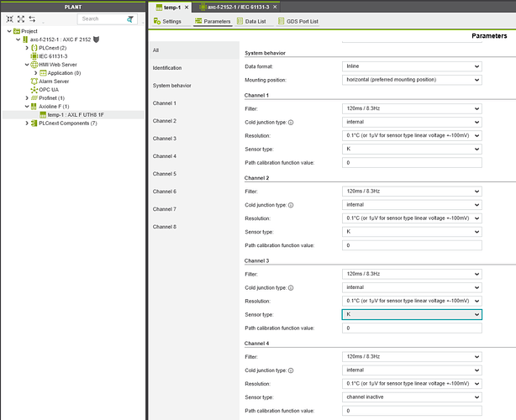
Task: Click the IEC 61131-3 chip icon
Action: point(34,55)
